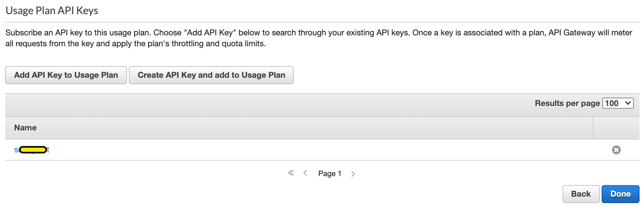Click empty gray bar left of Results per page
The width and height of the screenshot is (644, 214).
[x=257, y=105]
